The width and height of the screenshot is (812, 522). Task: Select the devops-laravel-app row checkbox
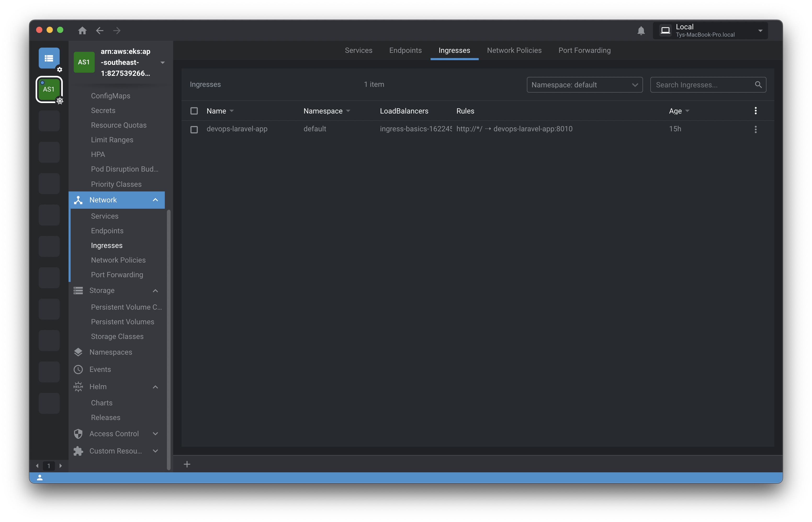194,129
